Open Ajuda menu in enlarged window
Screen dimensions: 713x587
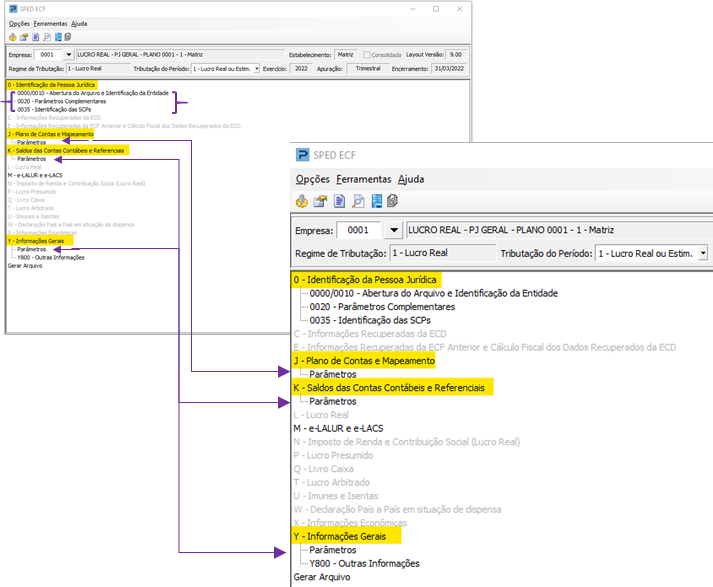point(411,179)
